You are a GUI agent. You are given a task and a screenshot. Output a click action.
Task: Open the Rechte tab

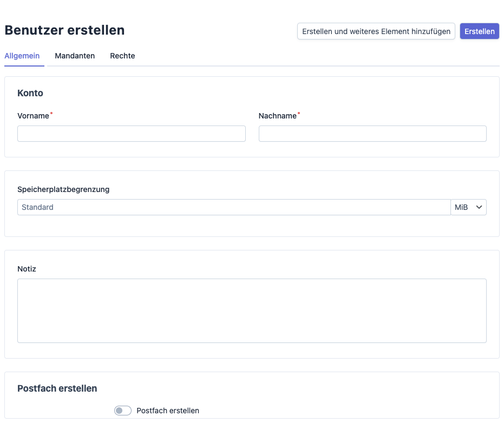(x=122, y=56)
